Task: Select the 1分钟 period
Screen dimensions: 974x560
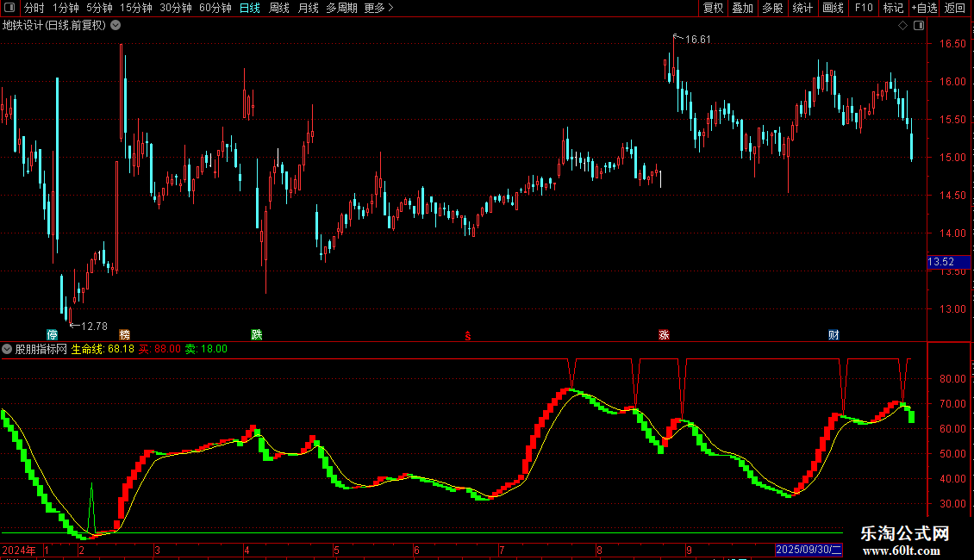Action: pyautogui.click(x=66, y=8)
